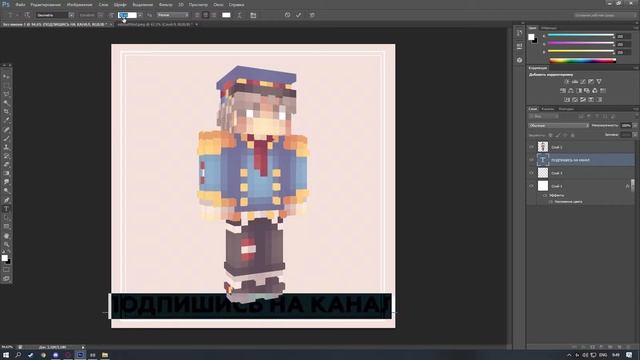Viewport: 640px width, 360px height.
Task: Add an Invert adjustment layer
Action: click(x=567, y=100)
